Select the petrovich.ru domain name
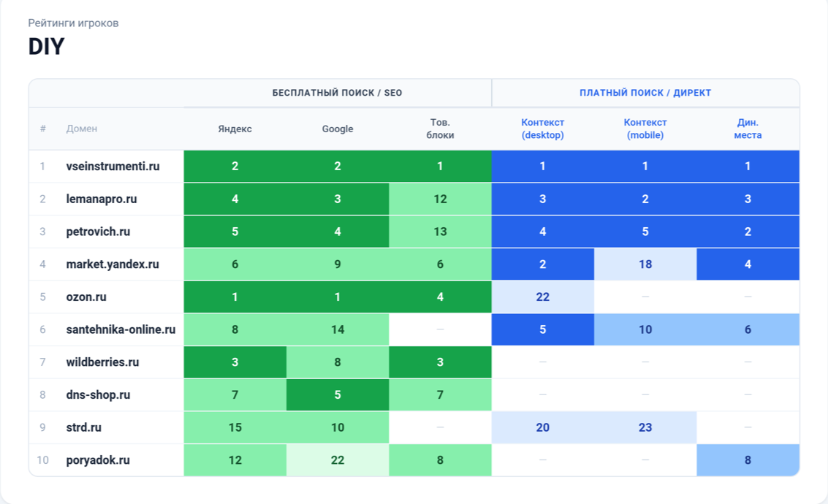828x504 pixels. point(98,232)
